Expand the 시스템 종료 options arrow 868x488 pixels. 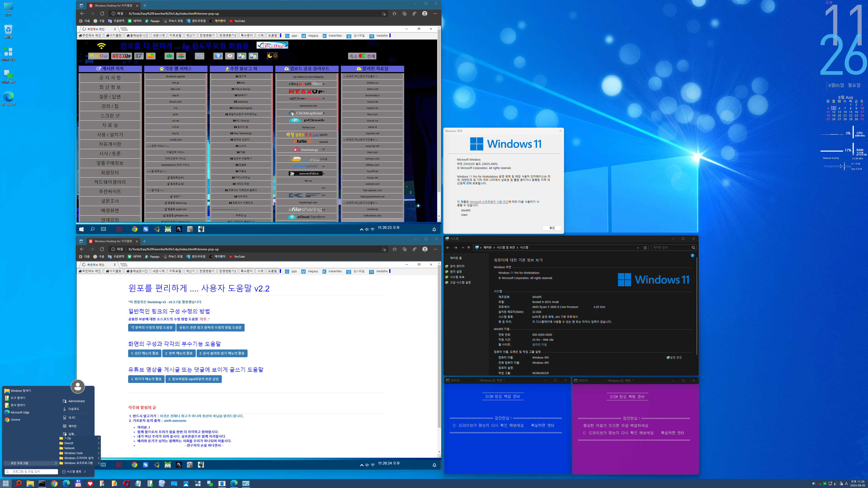tap(85, 472)
